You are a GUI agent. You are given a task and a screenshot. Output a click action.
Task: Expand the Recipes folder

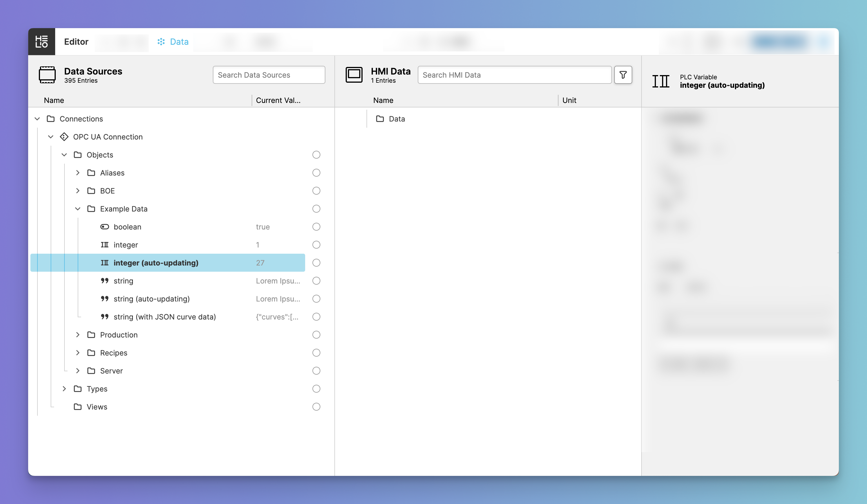pyautogui.click(x=78, y=353)
